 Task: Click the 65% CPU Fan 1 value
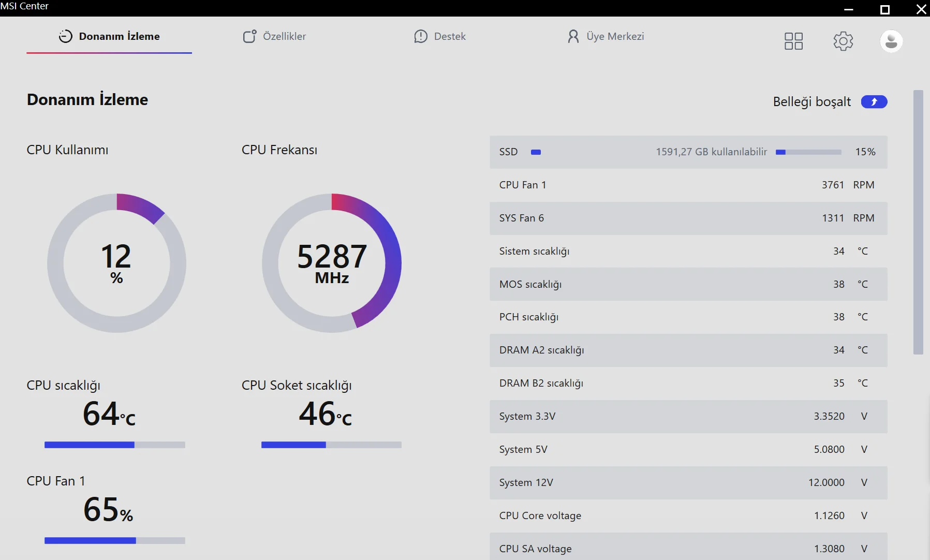click(x=108, y=509)
